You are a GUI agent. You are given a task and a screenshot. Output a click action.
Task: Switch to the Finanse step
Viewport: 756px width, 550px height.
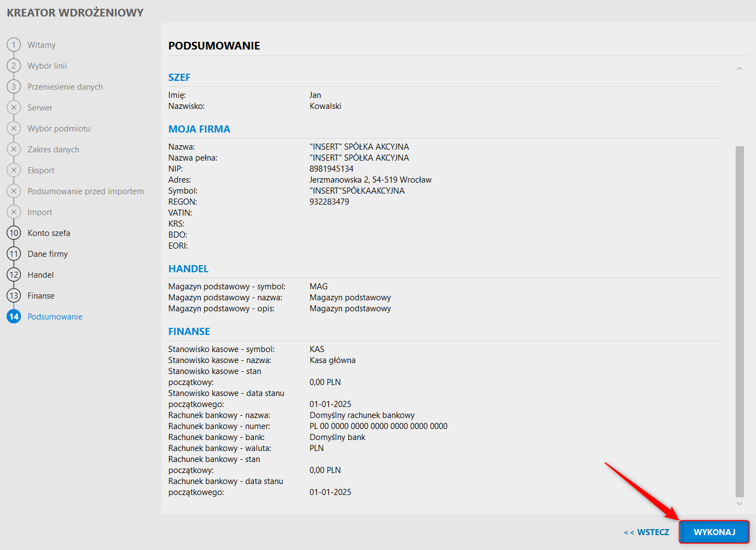(41, 296)
